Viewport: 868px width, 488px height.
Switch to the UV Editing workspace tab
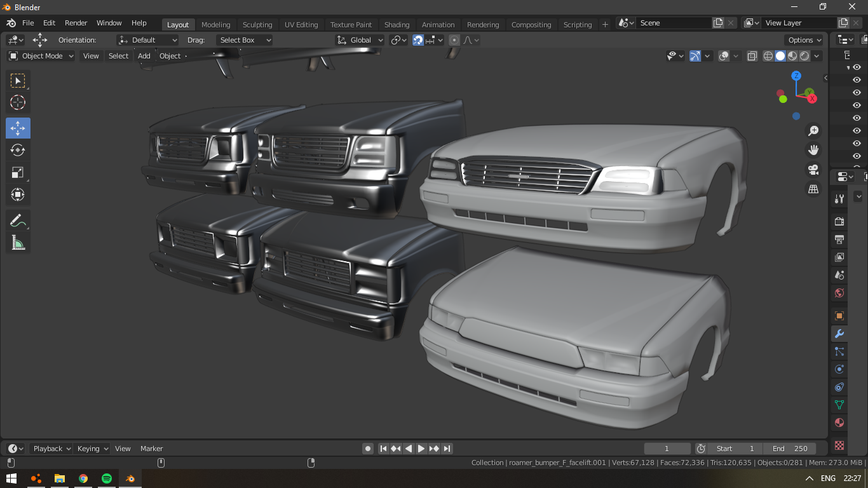click(x=301, y=25)
